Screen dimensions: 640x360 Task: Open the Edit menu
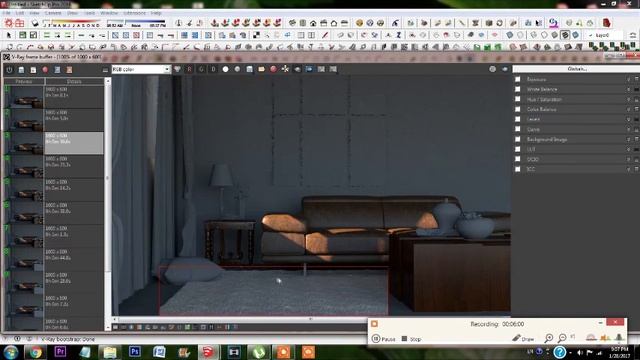click(x=20, y=13)
